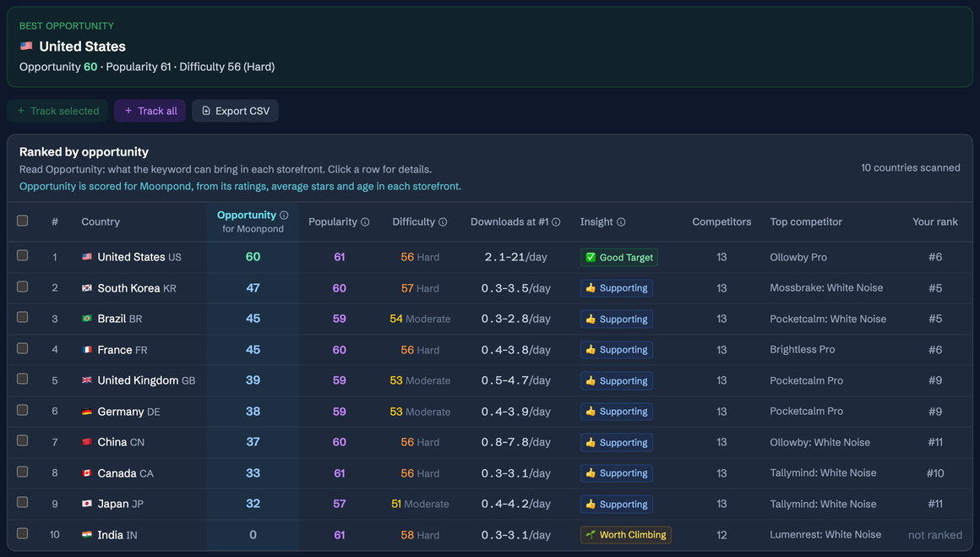Check the China row checkbox
This screenshot has width=980, height=557.
point(23,440)
